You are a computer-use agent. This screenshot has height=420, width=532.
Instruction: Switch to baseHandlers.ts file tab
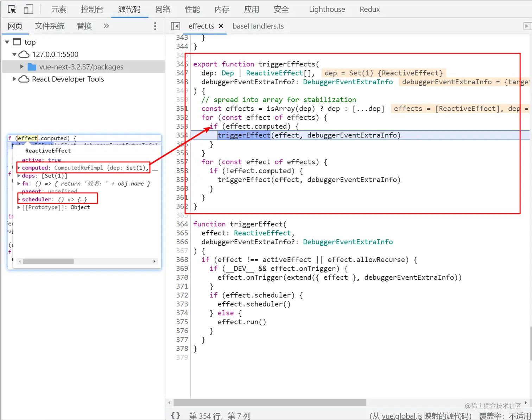258,26
